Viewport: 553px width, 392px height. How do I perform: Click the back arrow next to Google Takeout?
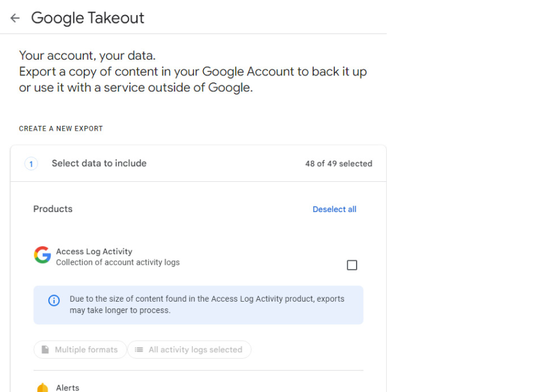click(x=15, y=18)
